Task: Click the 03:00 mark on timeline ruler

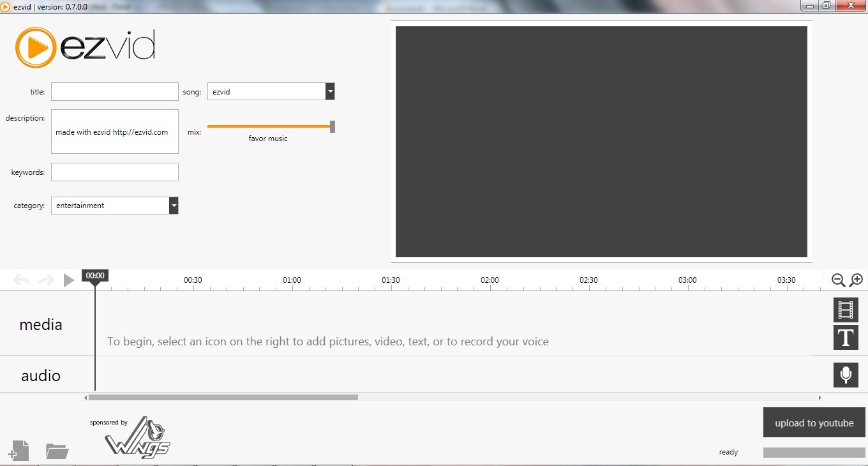Action: click(x=687, y=280)
